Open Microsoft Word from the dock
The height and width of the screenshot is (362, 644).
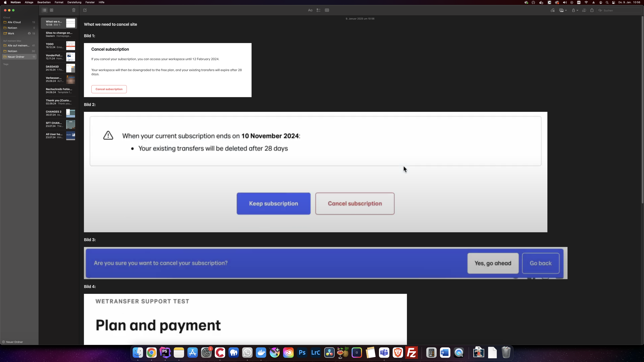point(445,353)
